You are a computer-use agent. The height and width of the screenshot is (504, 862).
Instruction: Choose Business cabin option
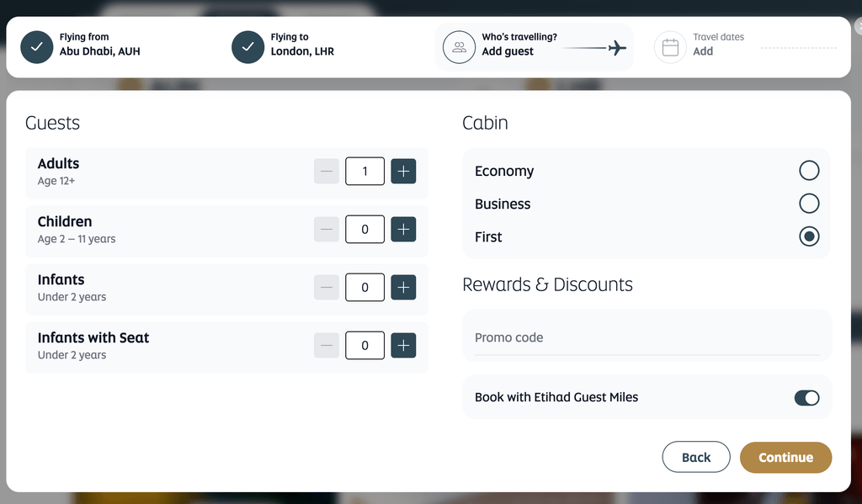coord(809,204)
